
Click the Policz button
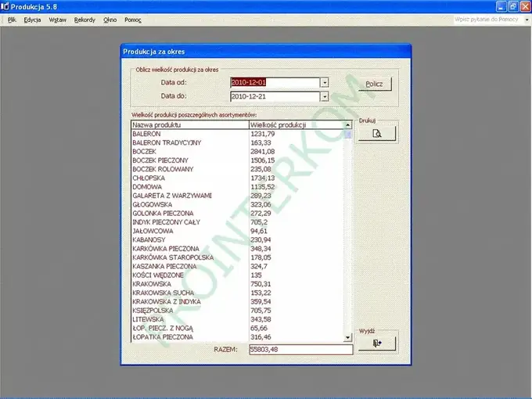(375, 84)
